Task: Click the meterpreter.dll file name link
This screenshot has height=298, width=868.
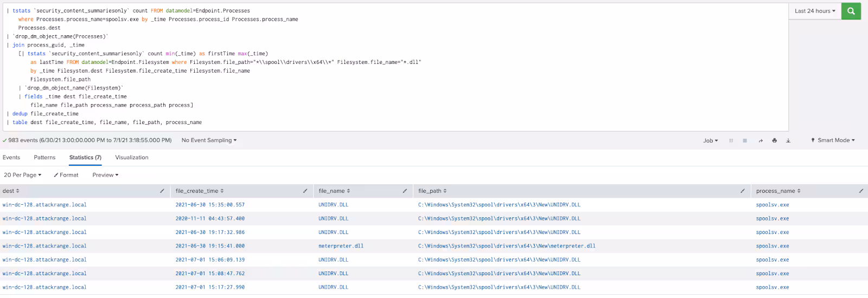Action: 341,246
